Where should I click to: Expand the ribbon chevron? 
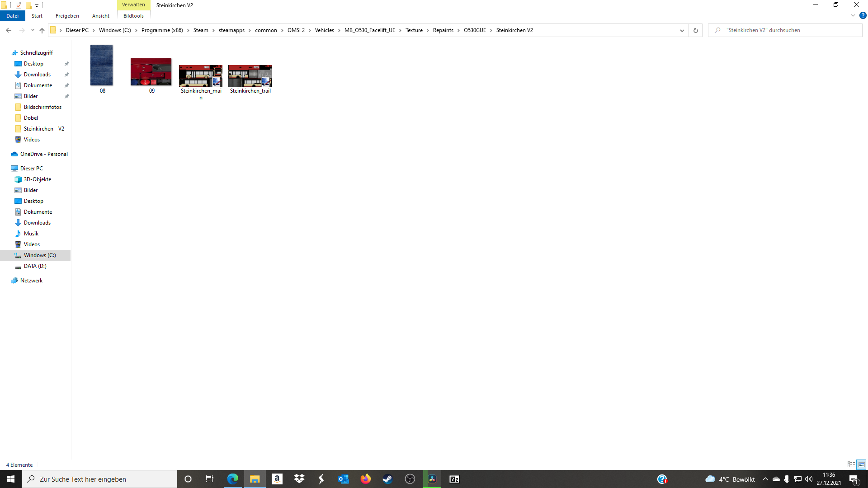[853, 15]
